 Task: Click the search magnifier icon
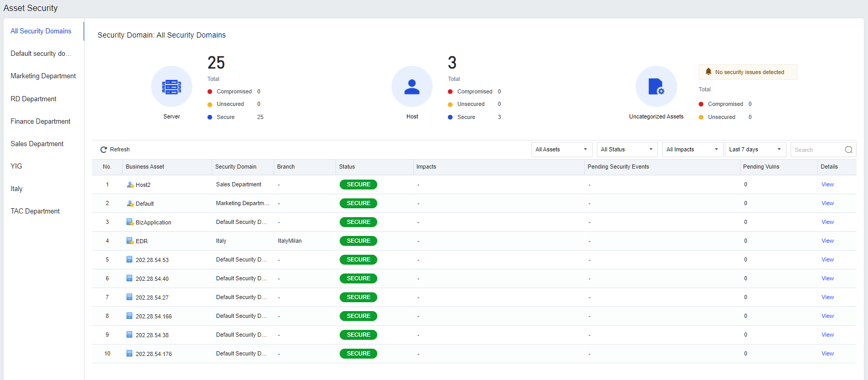pos(849,150)
